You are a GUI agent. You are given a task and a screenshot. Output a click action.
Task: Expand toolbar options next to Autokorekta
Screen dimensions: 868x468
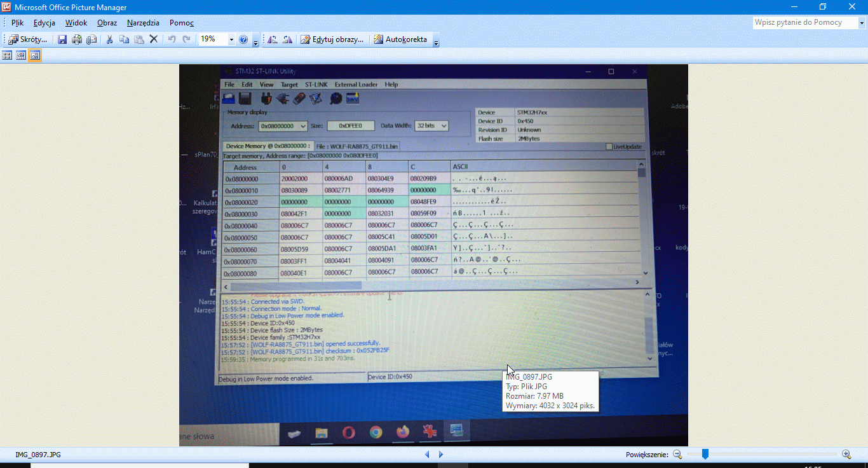[x=437, y=41]
